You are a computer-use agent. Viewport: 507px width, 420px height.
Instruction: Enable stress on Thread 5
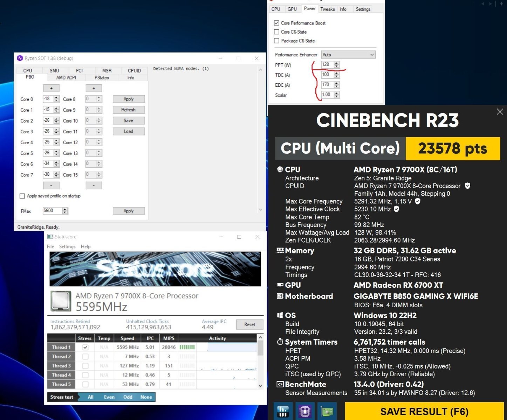pos(85,384)
